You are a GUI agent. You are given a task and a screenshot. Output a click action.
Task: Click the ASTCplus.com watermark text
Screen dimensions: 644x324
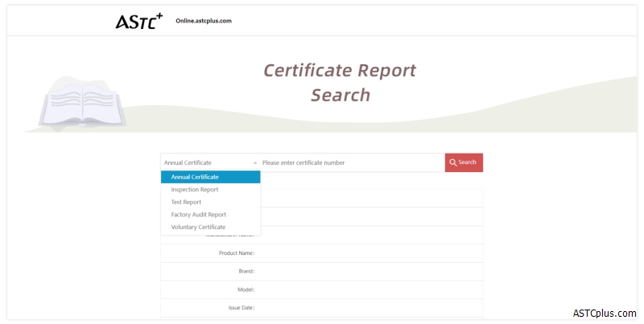tap(605, 313)
